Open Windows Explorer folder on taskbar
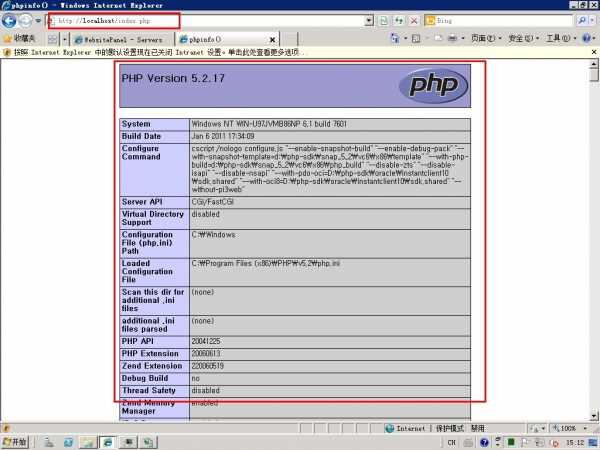The image size is (600, 450). point(88,443)
